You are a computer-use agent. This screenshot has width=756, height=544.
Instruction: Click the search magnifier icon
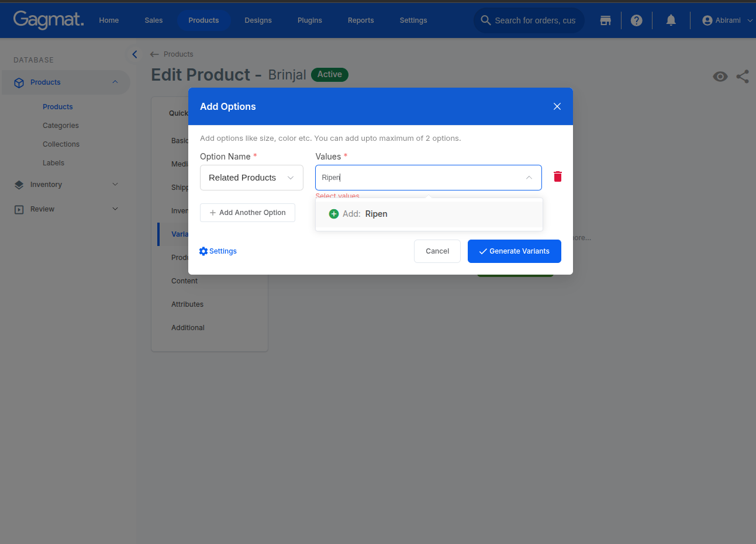point(486,20)
